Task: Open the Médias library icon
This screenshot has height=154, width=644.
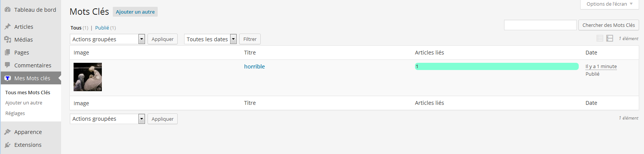Action: pyautogui.click(x=8, y=39)
